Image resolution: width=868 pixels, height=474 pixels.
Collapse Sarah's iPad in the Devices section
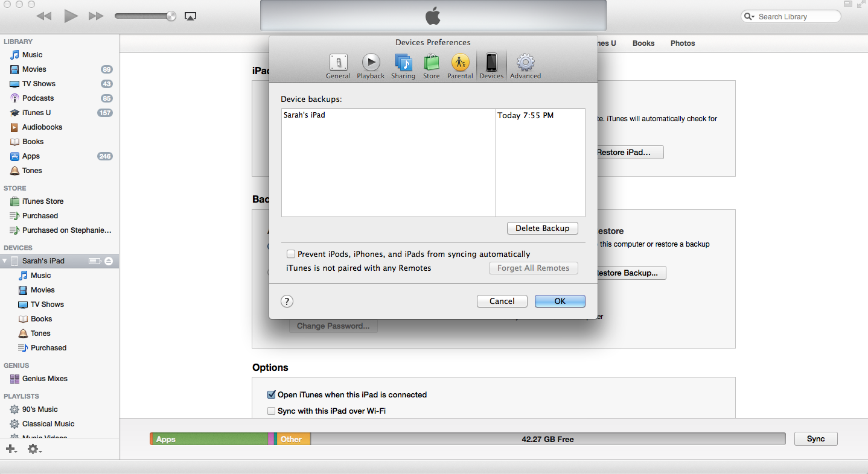[5, 261]
